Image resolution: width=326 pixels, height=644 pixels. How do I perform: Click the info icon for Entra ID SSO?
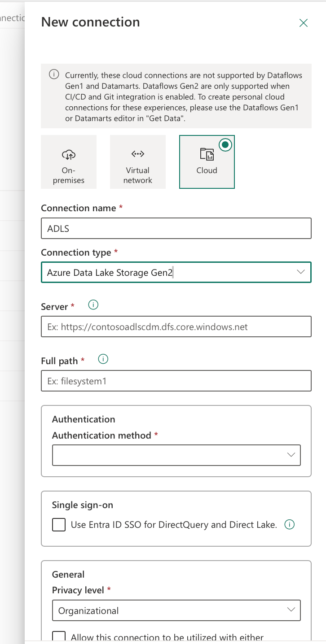click(290, 524)
